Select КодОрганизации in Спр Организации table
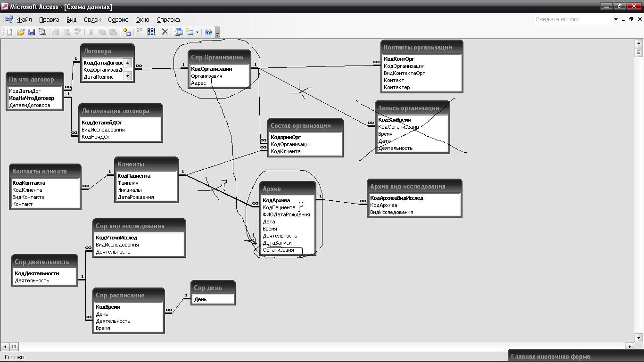This screenshot has height=362, width=644. (x=211, y=69)
